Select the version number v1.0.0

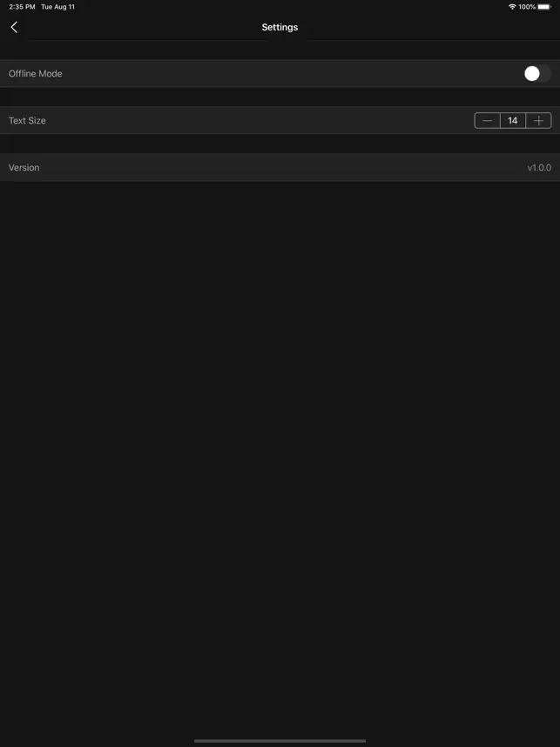coord(539,168)
